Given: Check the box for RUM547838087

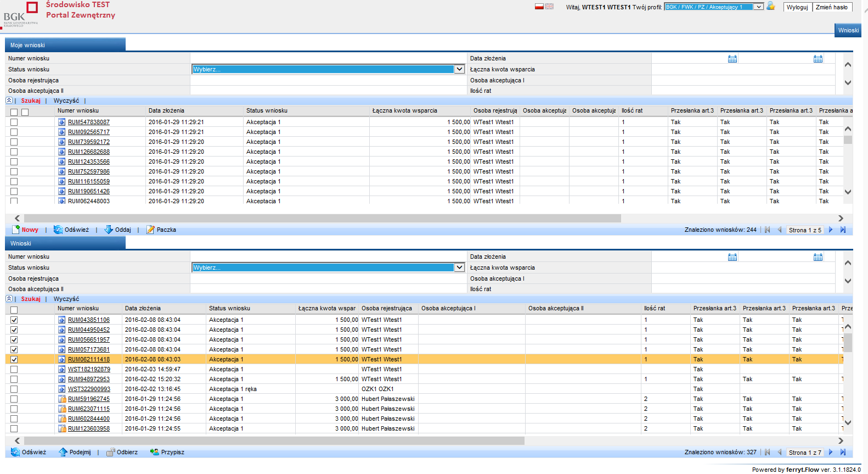Looking at the screenshot, I should (14, 122).
